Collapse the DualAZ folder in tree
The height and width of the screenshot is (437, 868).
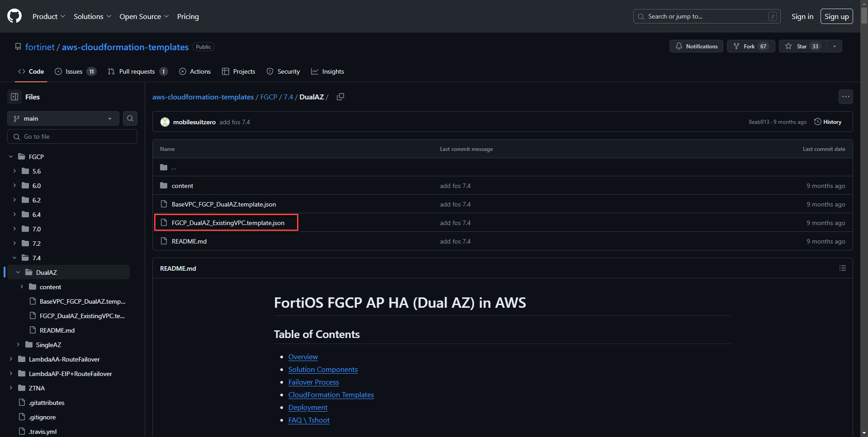(x=18, y=273)
